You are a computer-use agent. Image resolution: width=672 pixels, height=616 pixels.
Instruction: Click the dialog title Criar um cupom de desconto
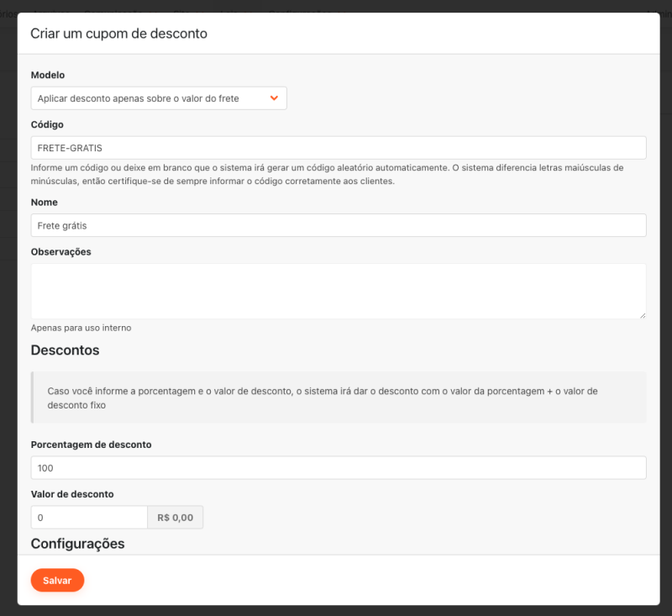pos(118,34)
